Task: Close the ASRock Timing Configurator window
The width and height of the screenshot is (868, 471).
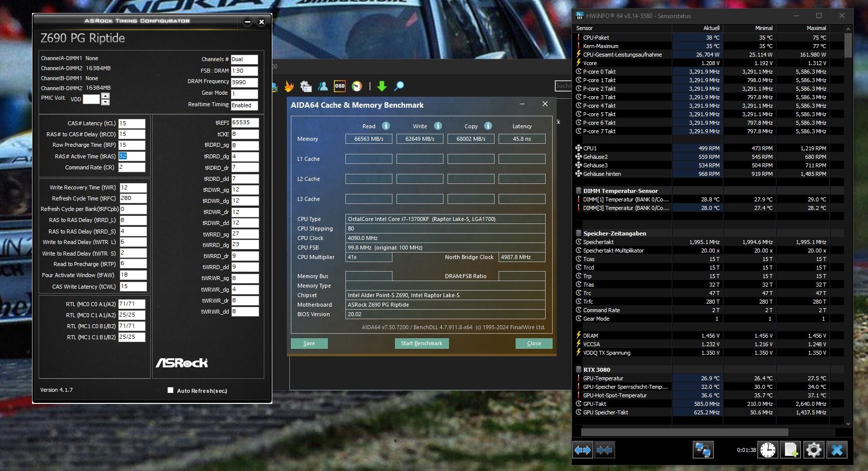Action: tap(261, 22)
